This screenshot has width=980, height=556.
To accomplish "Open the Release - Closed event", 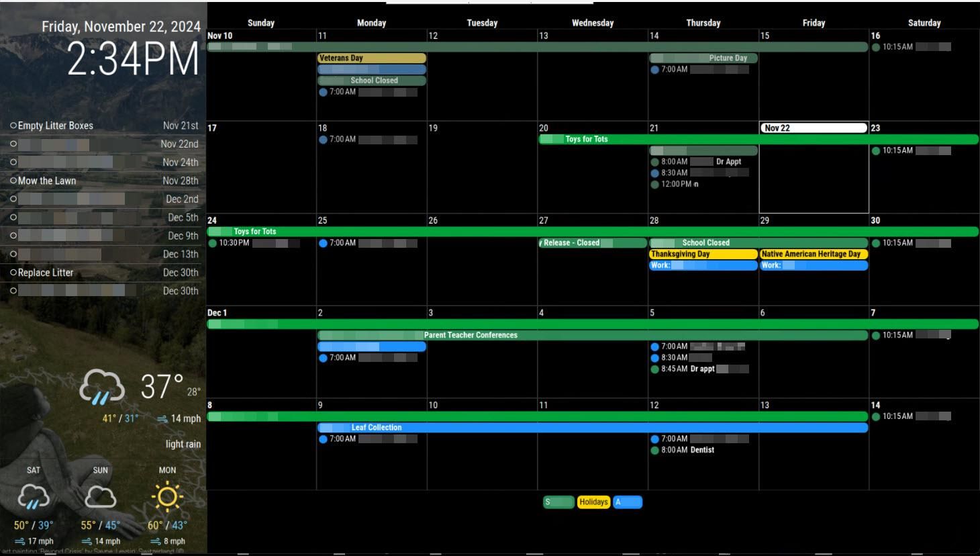I will pyautogui.click(x=593, y=243).
